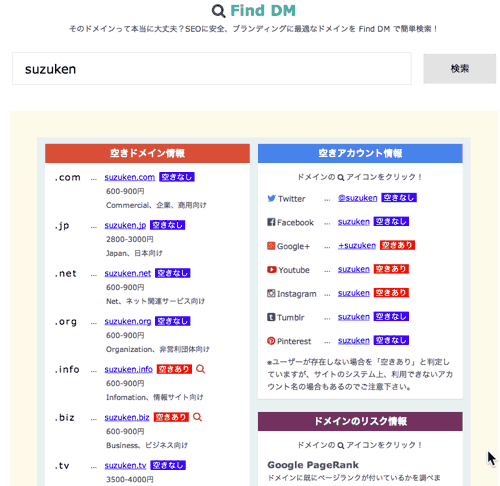
Task: Open the suzuken.jp link
Action: (x=125, y=225)
